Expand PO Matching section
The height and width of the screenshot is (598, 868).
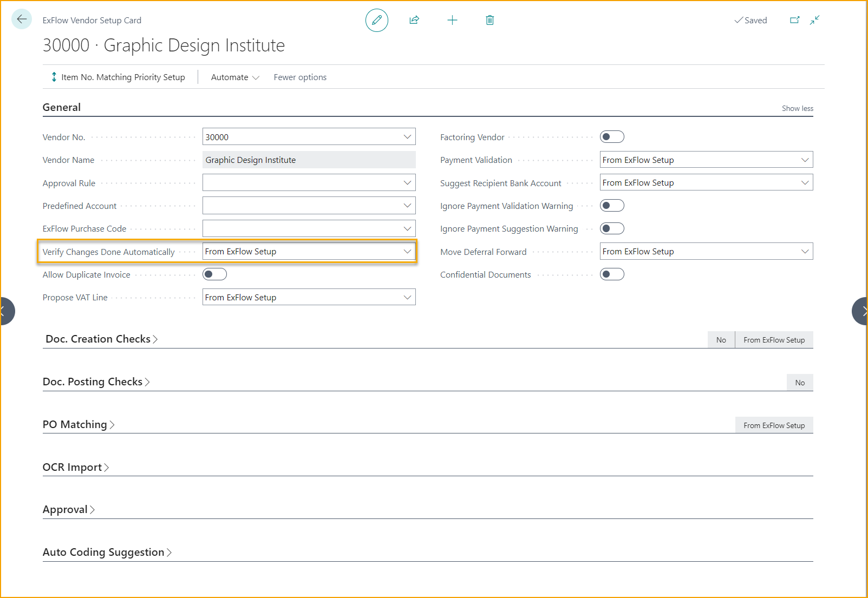[x=79, y=424]
